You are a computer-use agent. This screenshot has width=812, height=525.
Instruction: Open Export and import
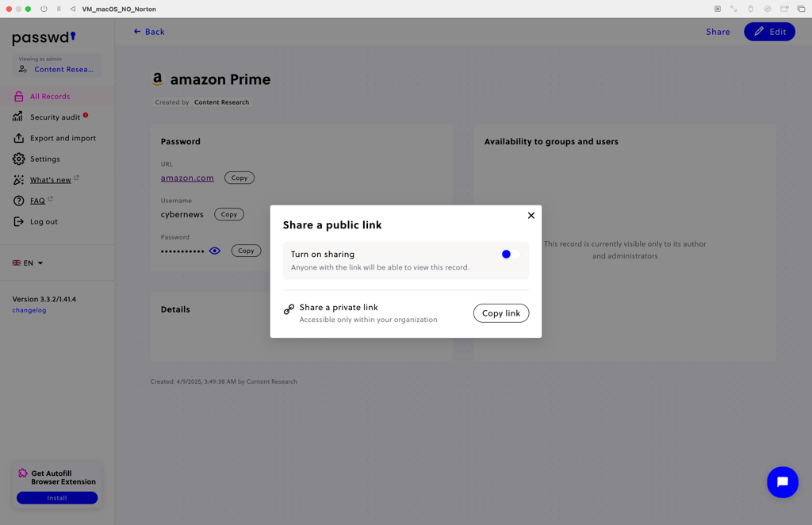click(x=63, y=138)
